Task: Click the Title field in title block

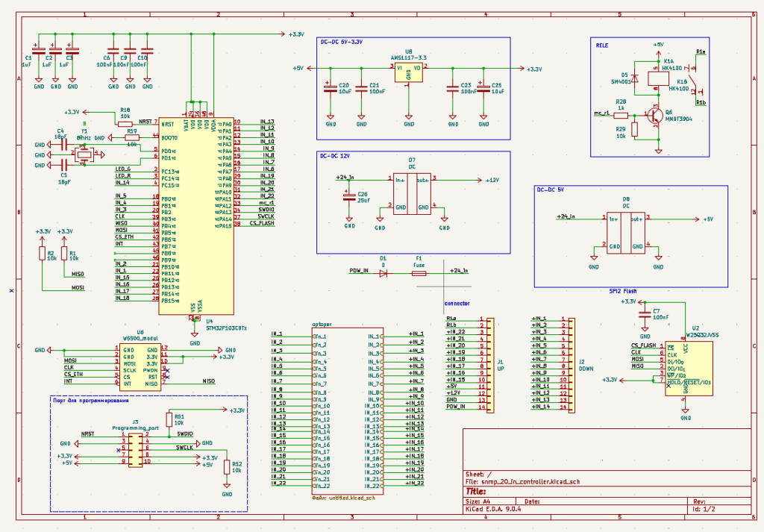Action: coord(477,492)
